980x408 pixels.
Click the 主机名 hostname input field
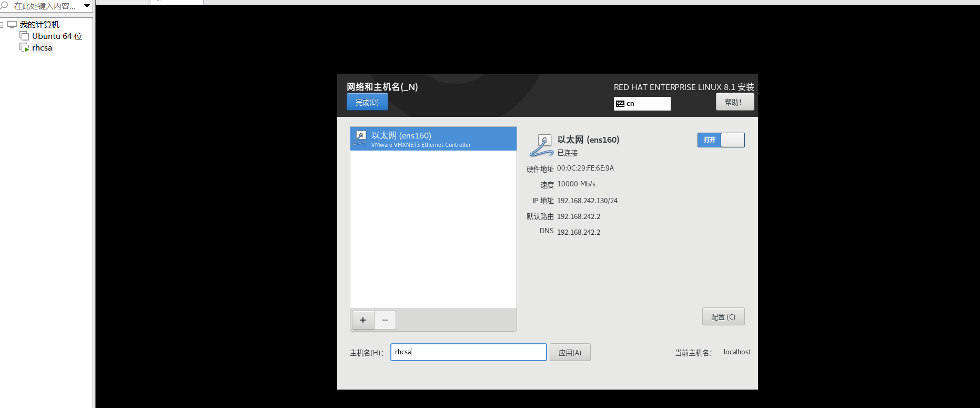[x=469, y=352]
